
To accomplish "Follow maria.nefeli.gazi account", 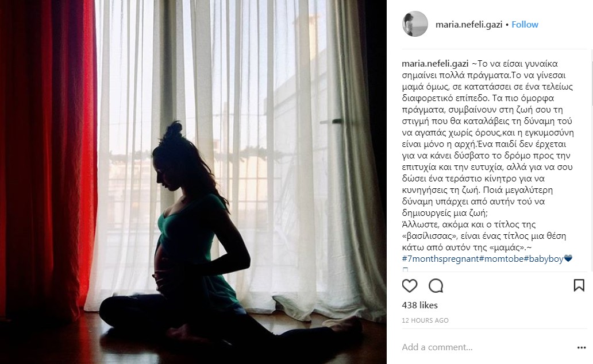I will [x=525, y=25].
